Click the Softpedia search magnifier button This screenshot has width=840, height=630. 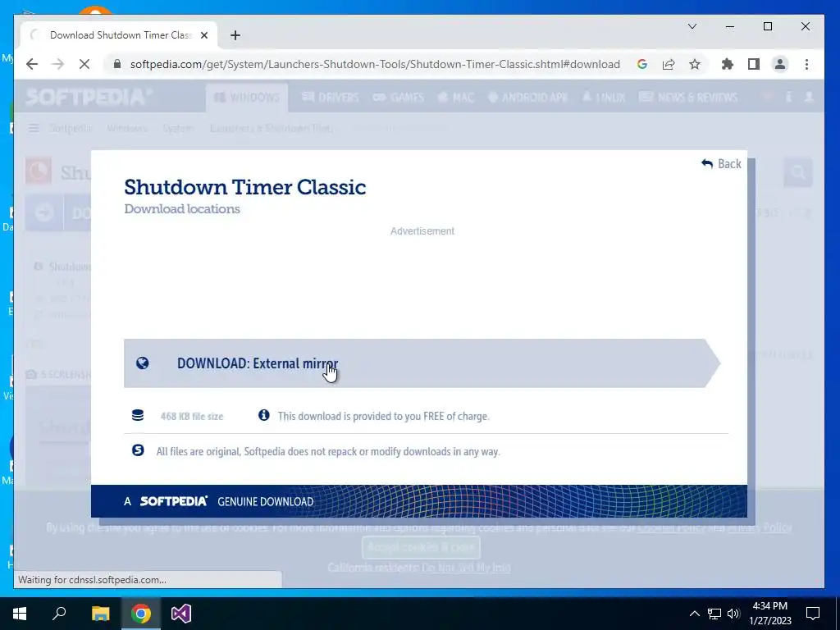coord(798,172)
